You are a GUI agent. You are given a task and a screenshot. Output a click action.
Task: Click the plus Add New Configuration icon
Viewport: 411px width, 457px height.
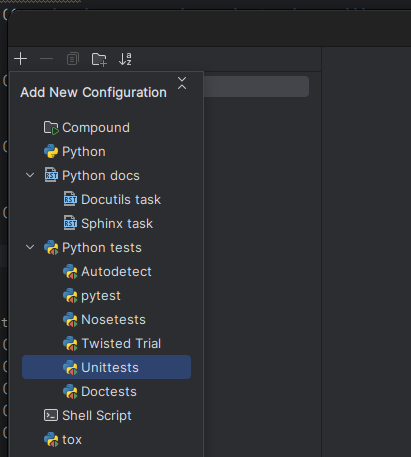click(21, 59)
